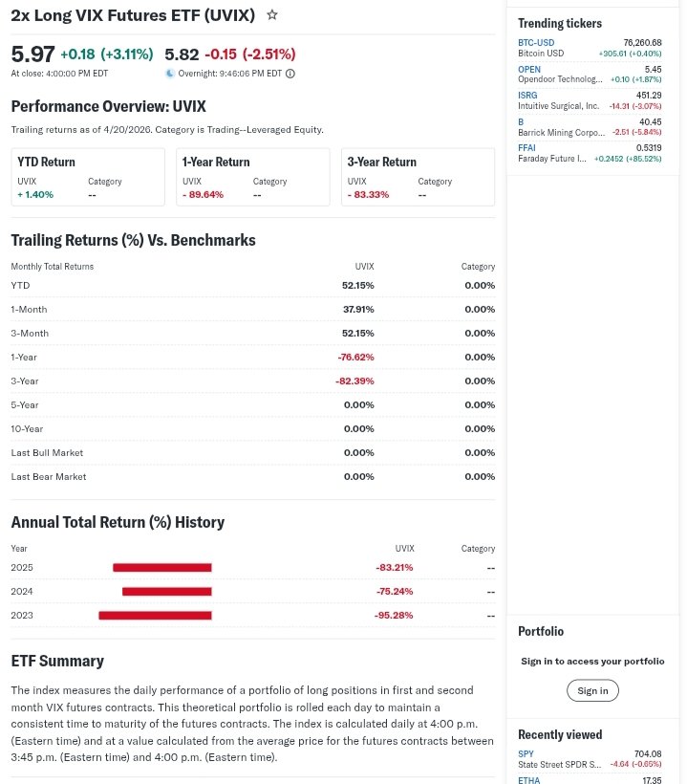Click the overnight moon icon
The height and width of the screenshot is (784, 687).
coord(170,74)
